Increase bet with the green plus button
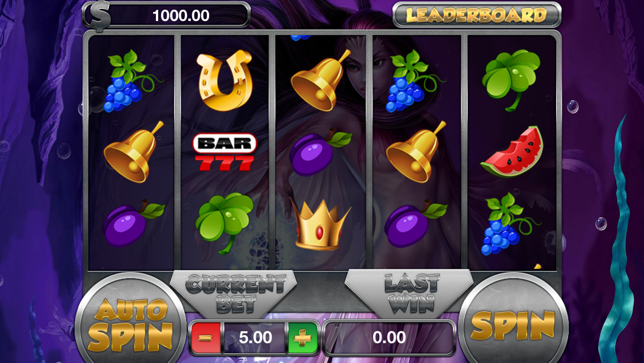This screenshot has height=363, width=644. [x=303, y=338]
